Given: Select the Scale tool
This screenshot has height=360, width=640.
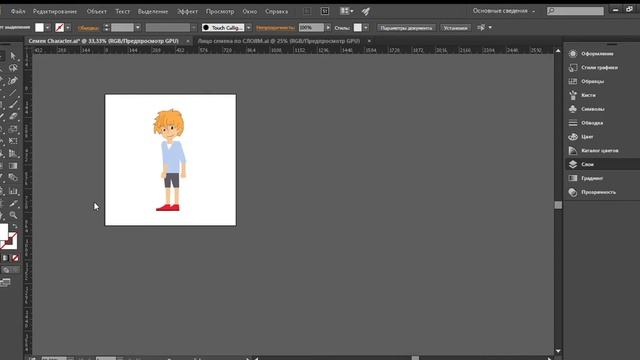Looking at the screenshot, I should pos(13,129).
